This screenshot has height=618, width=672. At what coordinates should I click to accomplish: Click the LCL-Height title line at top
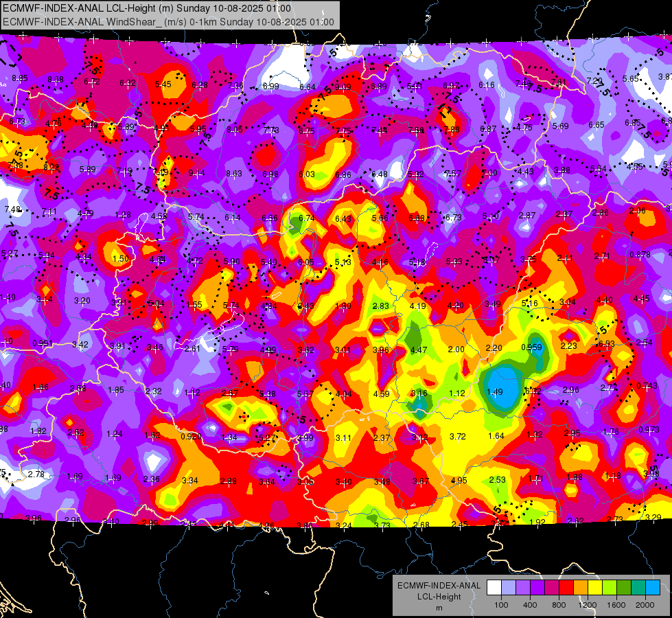tap(147, 8)
